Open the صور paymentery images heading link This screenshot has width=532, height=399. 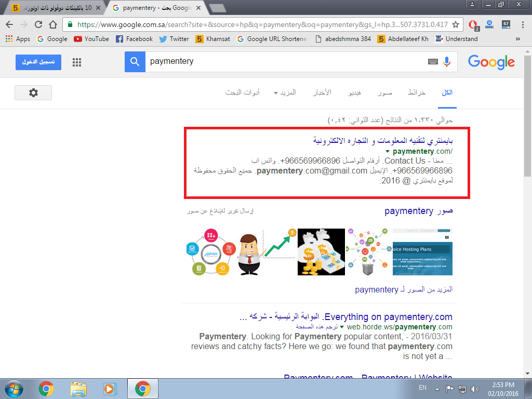click(x=418, y=211)
